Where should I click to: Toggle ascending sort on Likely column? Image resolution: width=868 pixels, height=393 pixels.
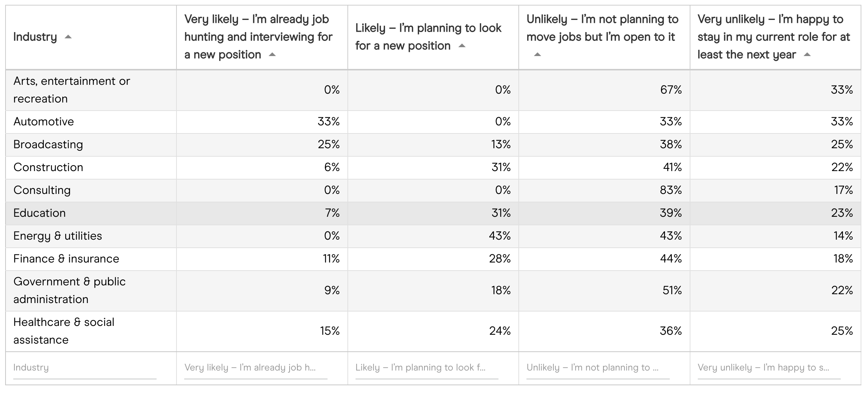pos(462,46)
